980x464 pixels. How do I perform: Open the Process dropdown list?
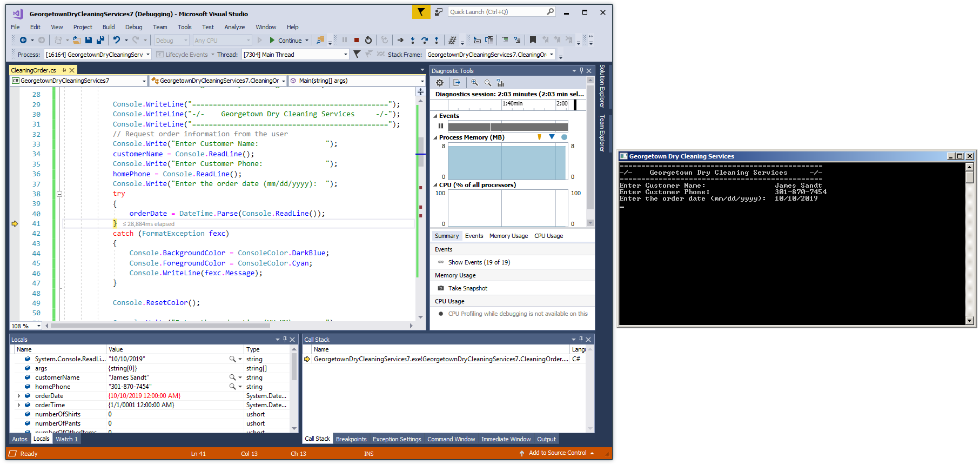pyautogui.click(x=148, y=55)
